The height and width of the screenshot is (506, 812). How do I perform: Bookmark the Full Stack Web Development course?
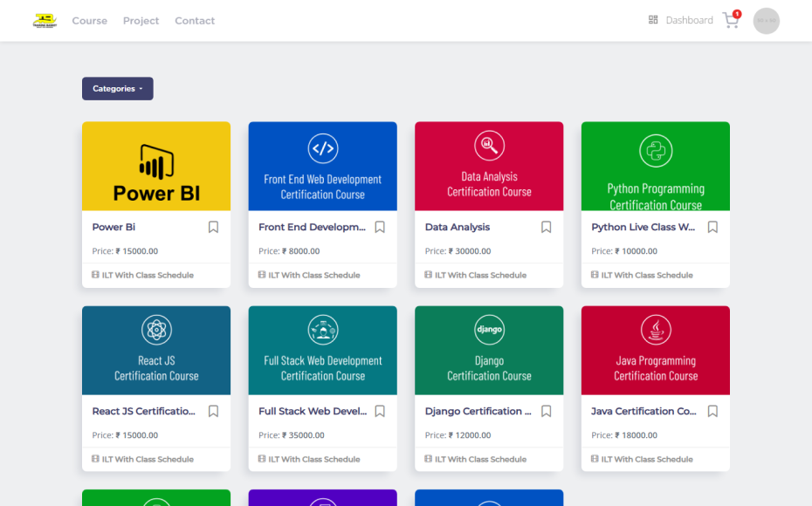pyautogui.click(x=380, y=411)
